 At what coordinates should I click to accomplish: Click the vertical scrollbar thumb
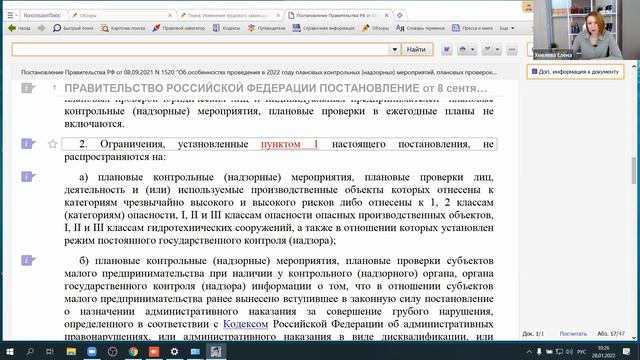(x=633, y=170)
